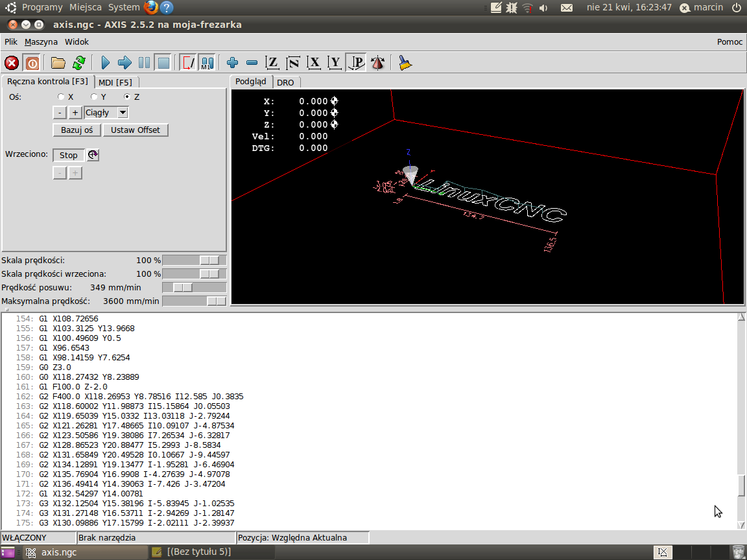Click the G-code list vertical scrollbar thumb
This screenshot has width=747, height=560.
click(741, 485)
